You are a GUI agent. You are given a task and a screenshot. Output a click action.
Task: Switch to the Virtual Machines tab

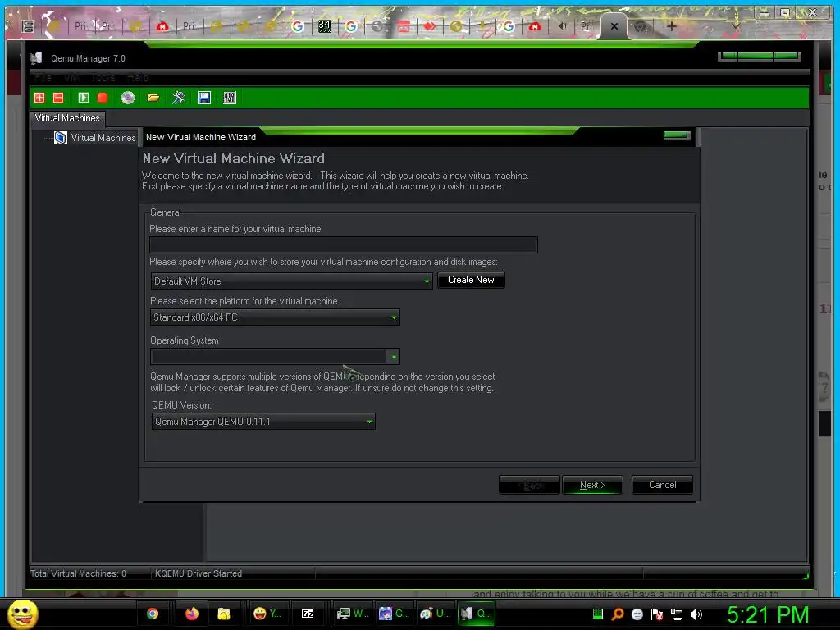(67, 118)
